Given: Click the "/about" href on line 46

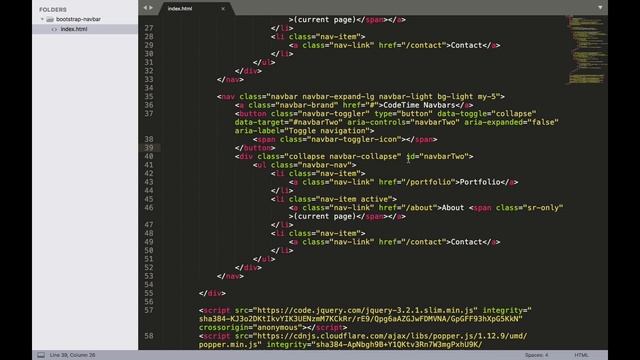Looking at the screenshot, I should click(x=419, y=208).
